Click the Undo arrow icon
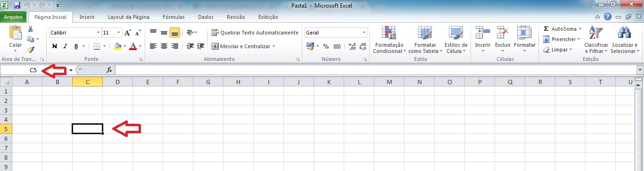 [27, 6]
